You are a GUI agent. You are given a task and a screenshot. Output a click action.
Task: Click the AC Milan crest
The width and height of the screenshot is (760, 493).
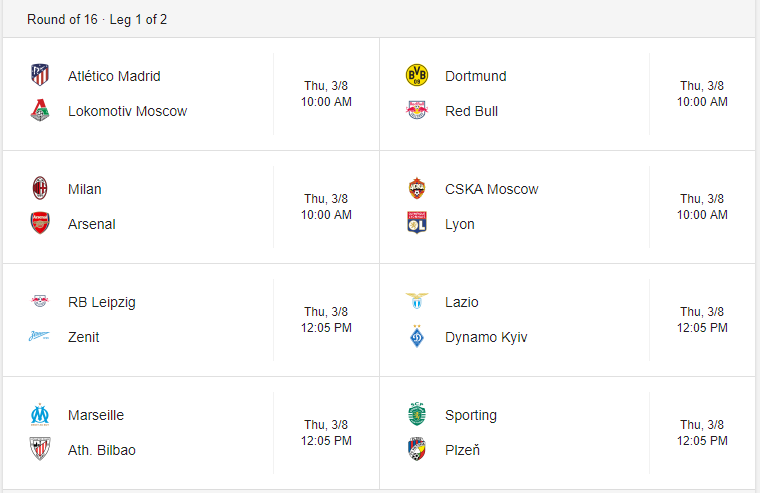pos(40,188)
